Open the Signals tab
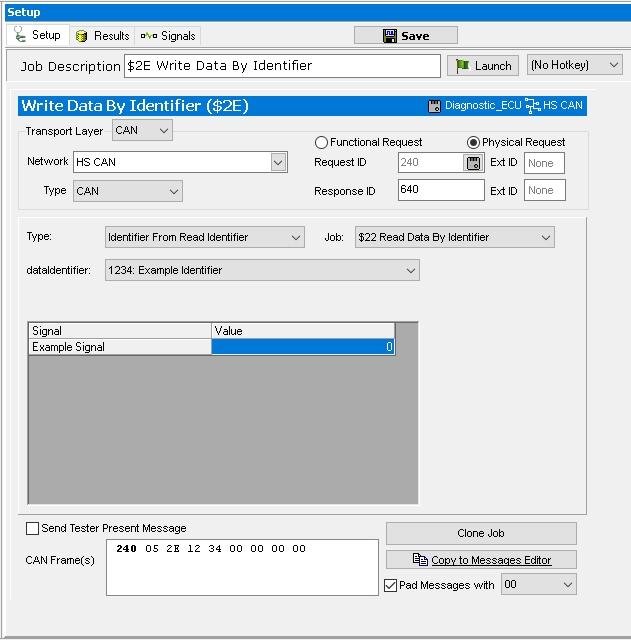Viewport: 631px width, 640px height. click(x=168, y=36)
